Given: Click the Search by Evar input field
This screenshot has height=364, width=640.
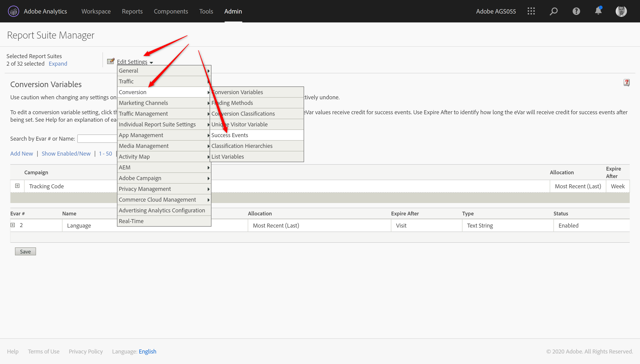Looking at the screenshot, I should click(97, 139).
